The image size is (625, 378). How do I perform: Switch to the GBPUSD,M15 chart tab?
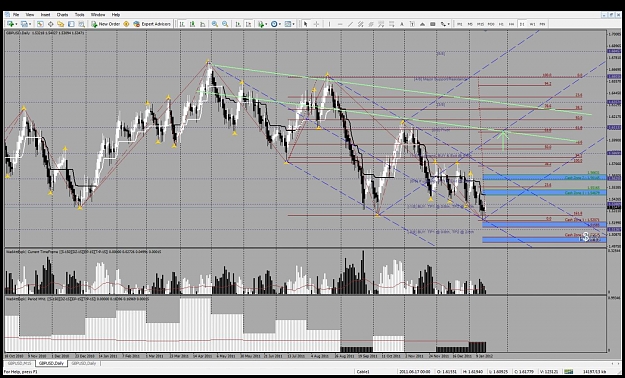tap(19, 364)
